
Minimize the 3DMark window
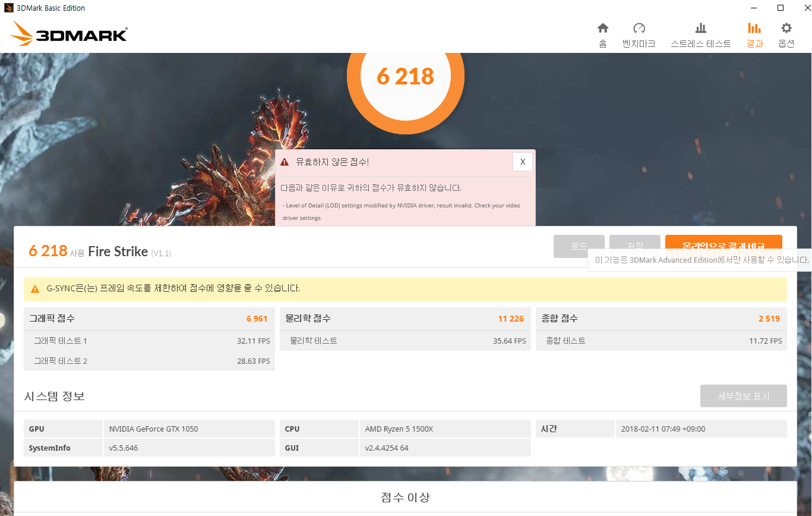(754, 8)
